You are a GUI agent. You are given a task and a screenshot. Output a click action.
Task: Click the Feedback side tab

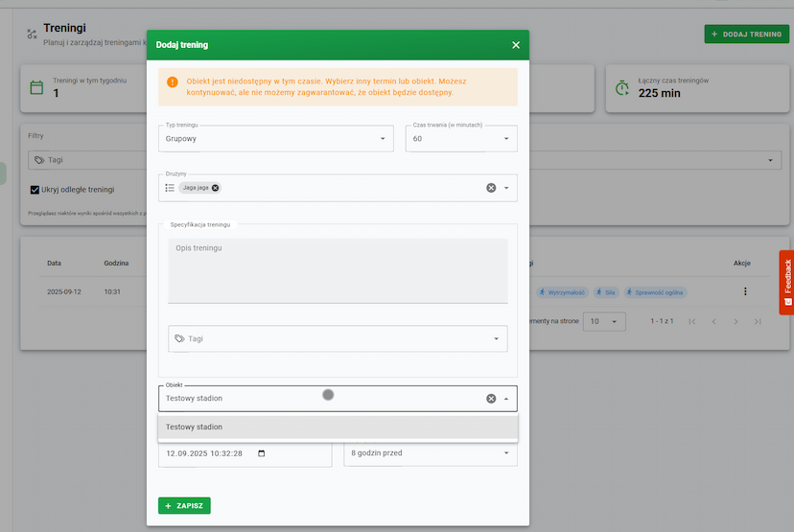786,282
